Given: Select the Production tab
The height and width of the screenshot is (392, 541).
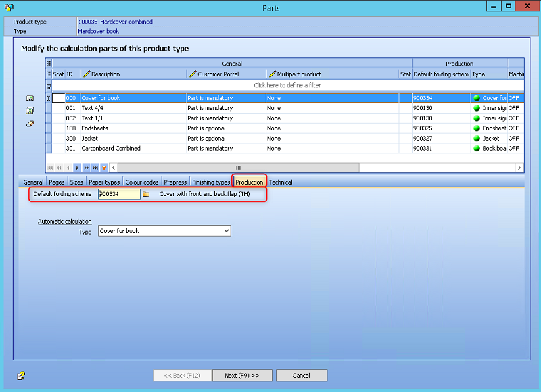Looking at the screenshot, I should click(249, 182).
